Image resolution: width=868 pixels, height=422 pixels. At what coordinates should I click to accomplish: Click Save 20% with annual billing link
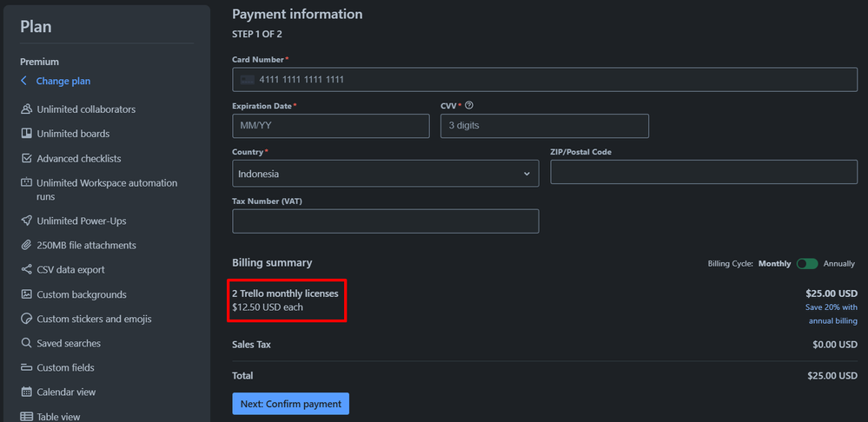pos(831,313)
